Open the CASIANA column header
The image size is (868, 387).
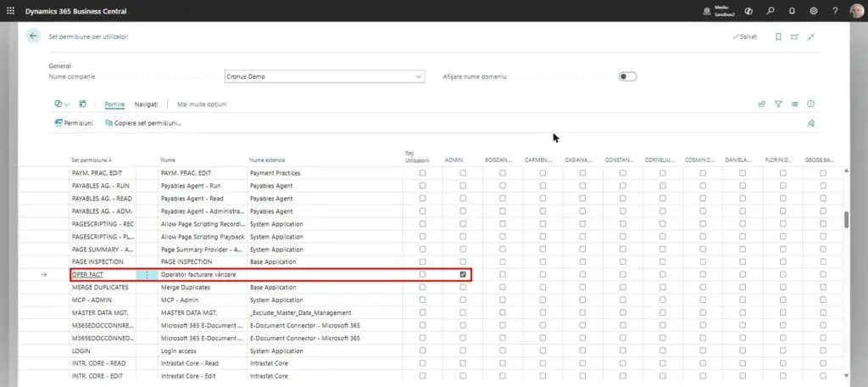pos(580,160)
